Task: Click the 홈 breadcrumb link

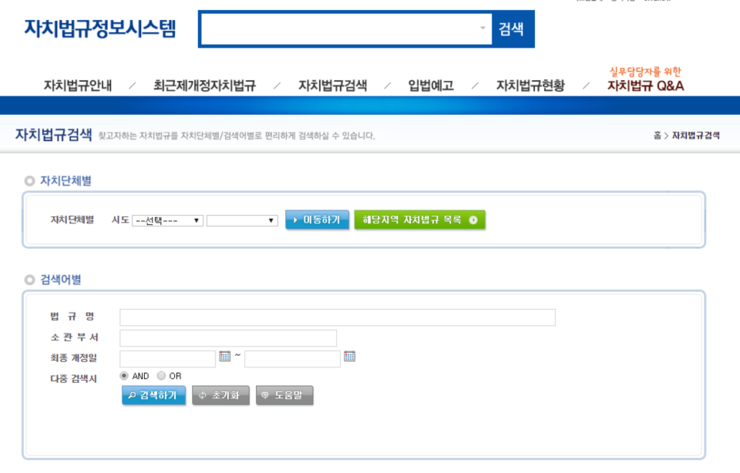Action: point(657,135)
